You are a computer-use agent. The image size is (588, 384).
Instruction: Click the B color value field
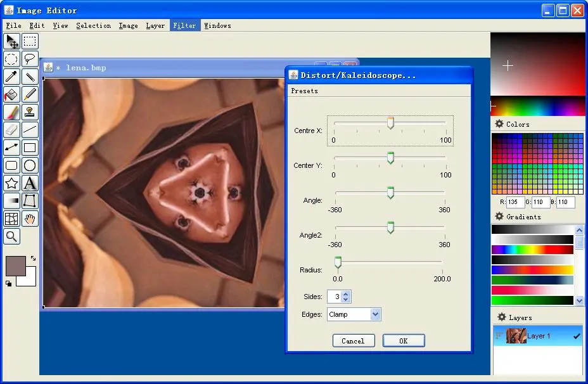[565, 202]
